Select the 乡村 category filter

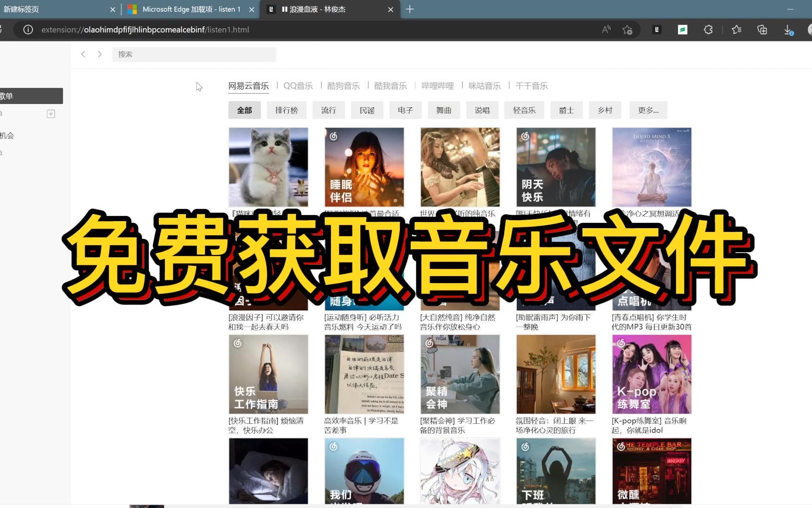[605, 110]
